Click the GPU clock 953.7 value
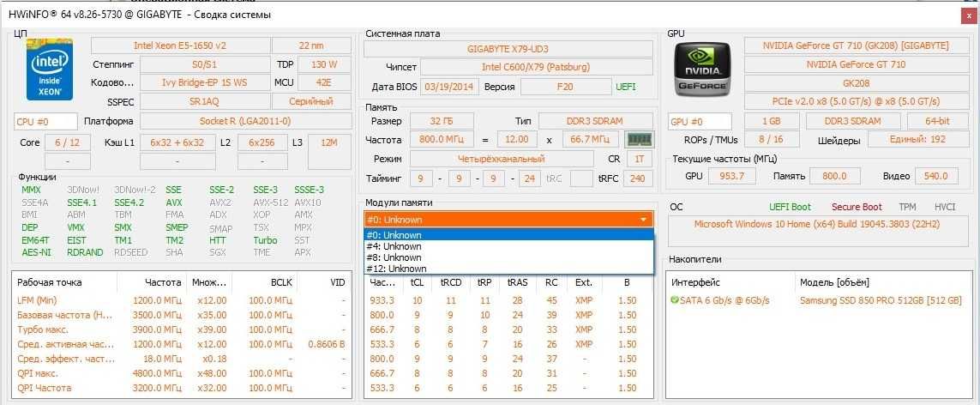This screenshot has height=405, width=980. 732,176
